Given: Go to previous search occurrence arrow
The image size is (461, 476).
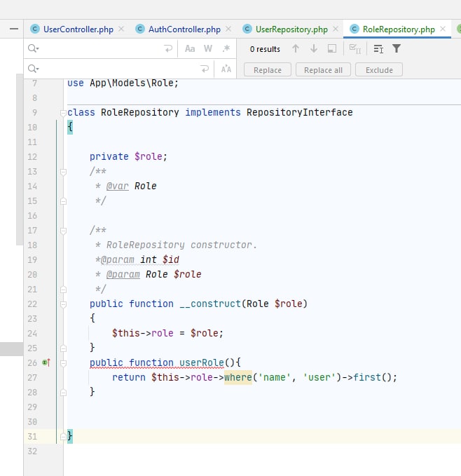Looking at the screenshot, I should pyautogui.click(x=296, y=49).
